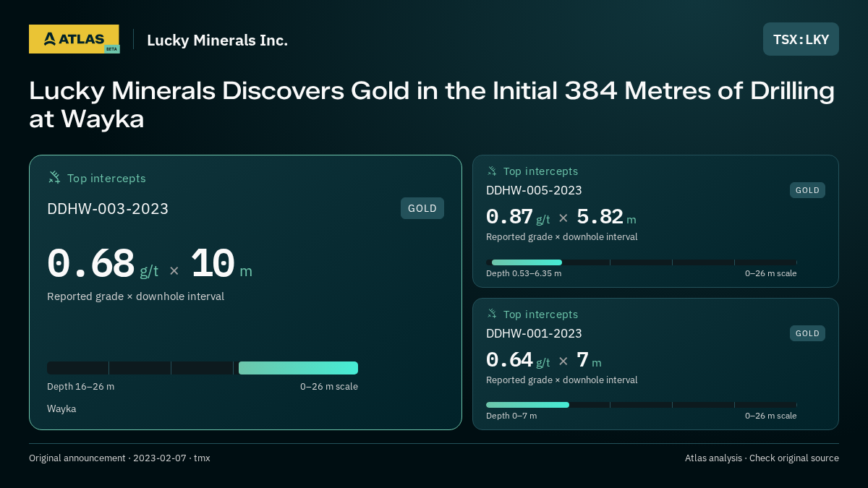Viewport: 868px width, 488px height.
Task: Click the 'Original announcement' footer text
Action: pos(119,458)
